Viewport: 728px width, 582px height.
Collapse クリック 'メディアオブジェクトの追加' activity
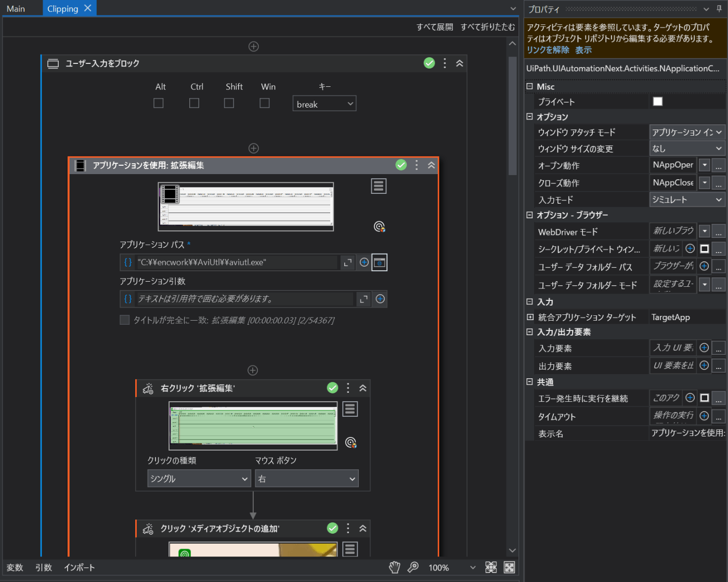(x=363, y=528)
